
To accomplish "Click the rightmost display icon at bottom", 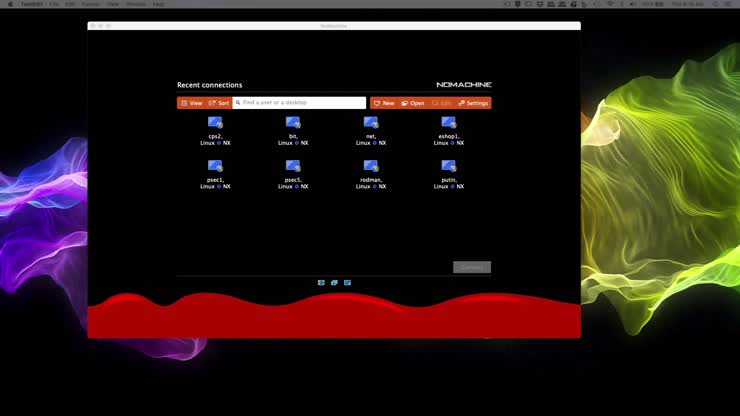I will 347,282.
